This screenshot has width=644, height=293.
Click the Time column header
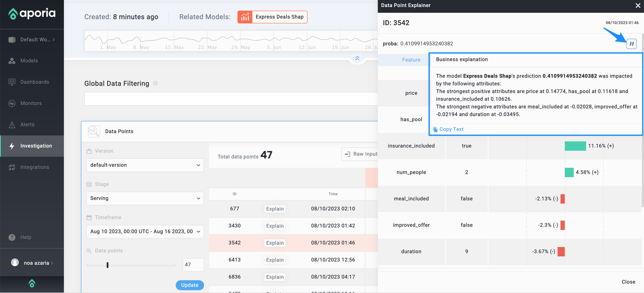[x=333, y=194]
